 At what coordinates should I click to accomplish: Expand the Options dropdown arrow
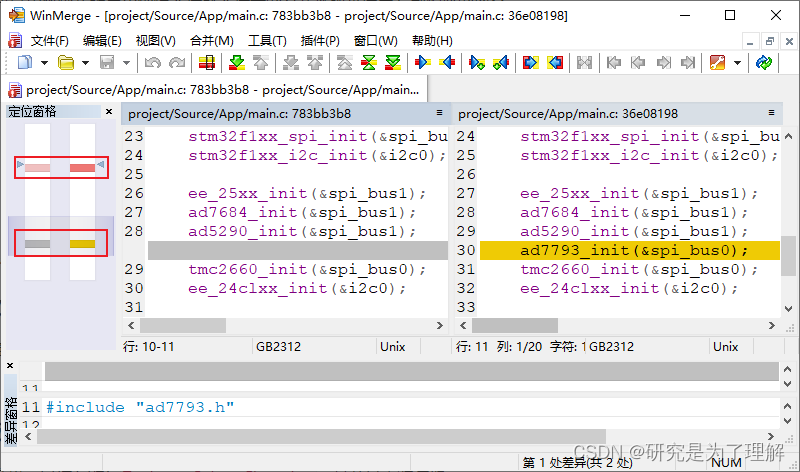tap(737, 63)
